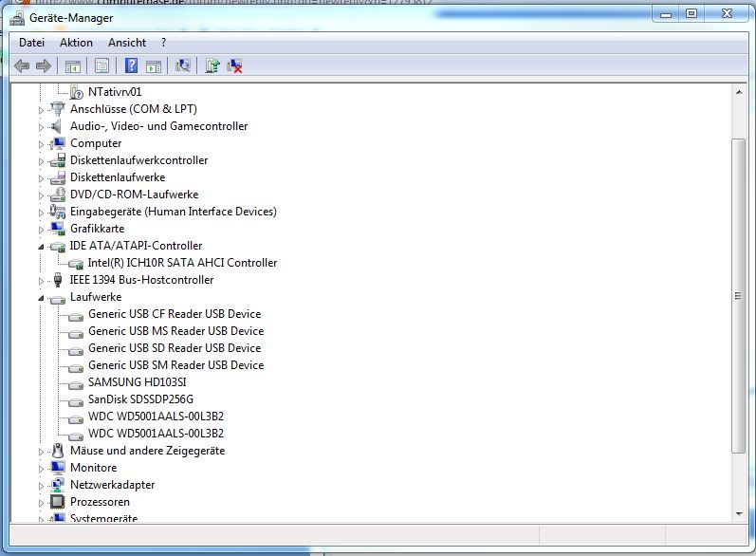This screenshot has width=756, height=556.
Task: Click the Audio speaker category icon
Action: 57,126
